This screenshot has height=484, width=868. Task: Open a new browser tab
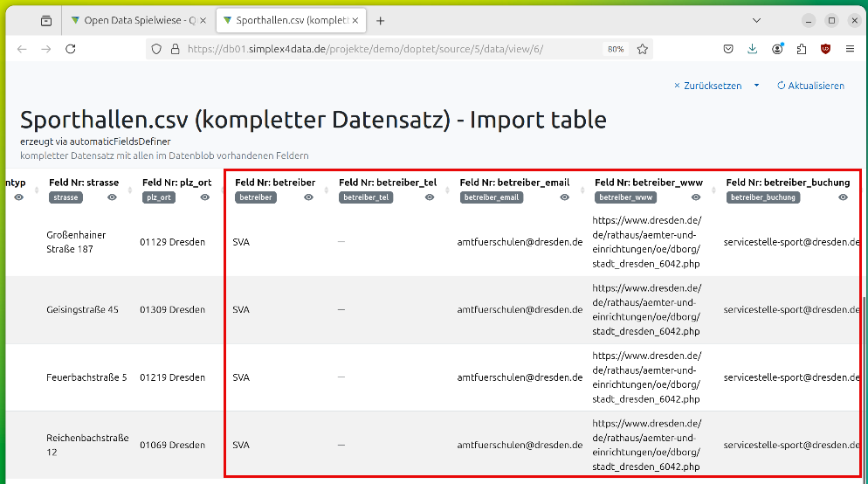pos(381,20)
